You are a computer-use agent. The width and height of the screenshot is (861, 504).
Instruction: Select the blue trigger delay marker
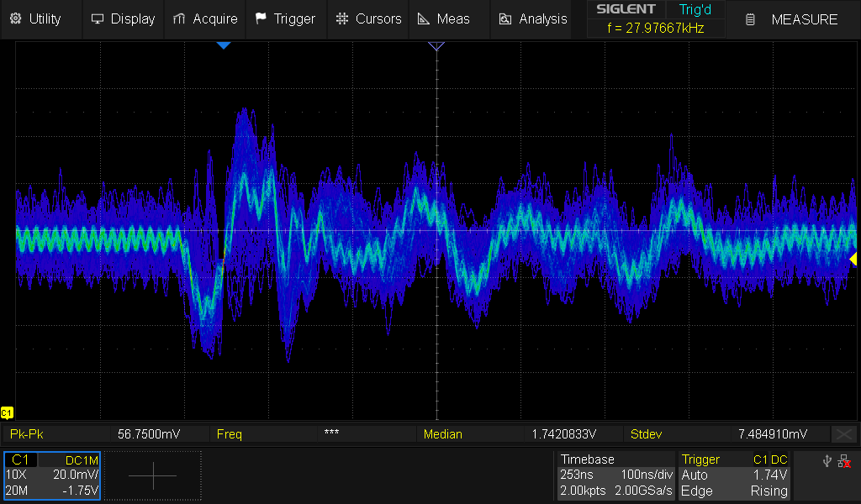223,45
